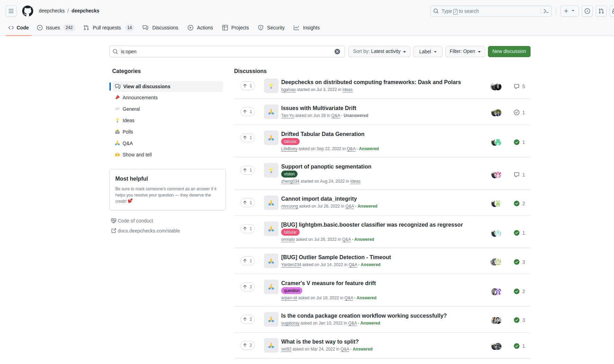Click the Code of conduct heart icon
Image resolution: width=614 pixels, height=364 pixels.
(113, 220)
